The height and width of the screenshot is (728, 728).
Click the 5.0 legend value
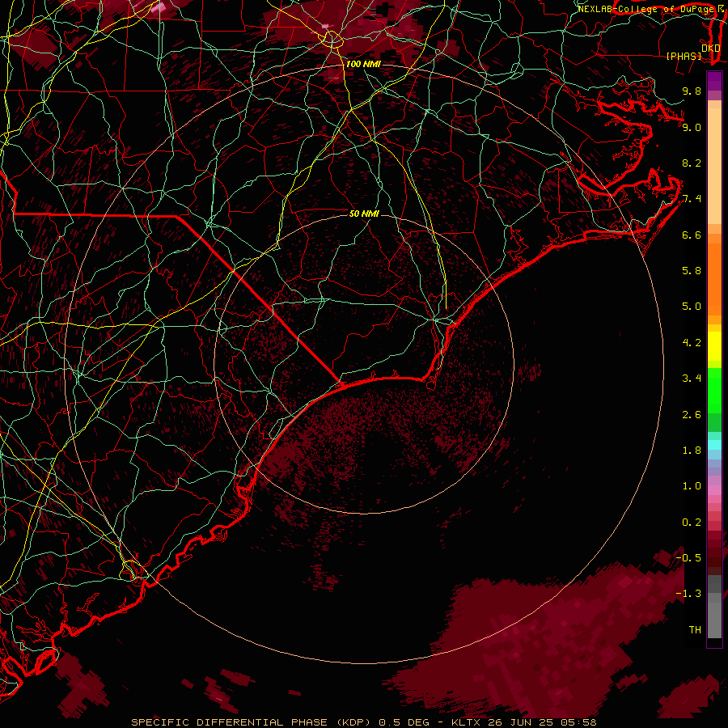(692, 307)
